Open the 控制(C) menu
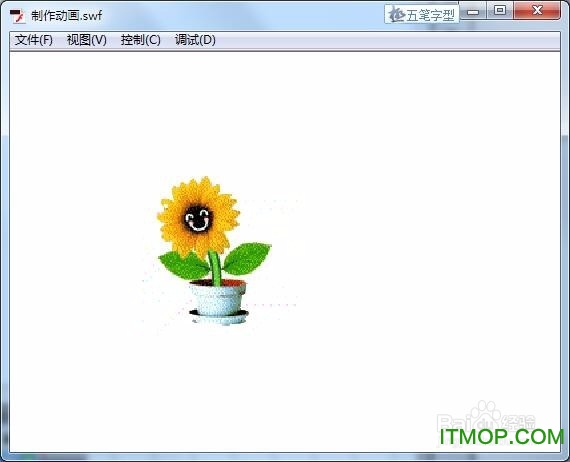 click(x=140, y=40)
